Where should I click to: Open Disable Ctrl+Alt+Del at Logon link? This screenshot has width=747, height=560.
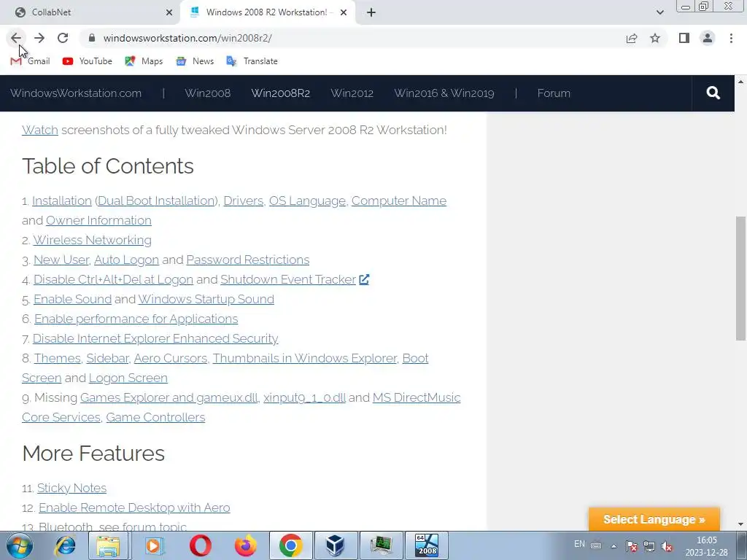pos(113,279)
